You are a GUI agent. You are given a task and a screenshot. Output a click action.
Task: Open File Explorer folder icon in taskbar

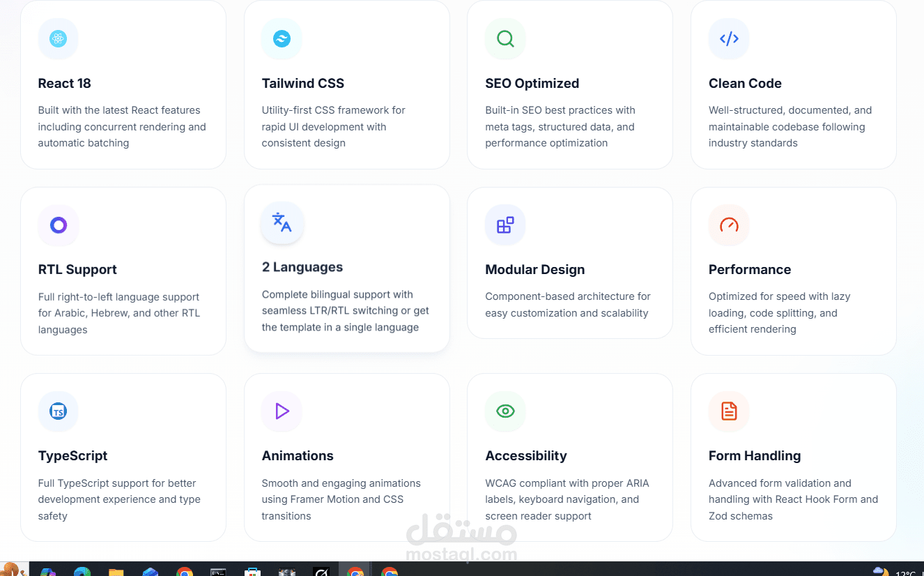[x=116, y=573]
